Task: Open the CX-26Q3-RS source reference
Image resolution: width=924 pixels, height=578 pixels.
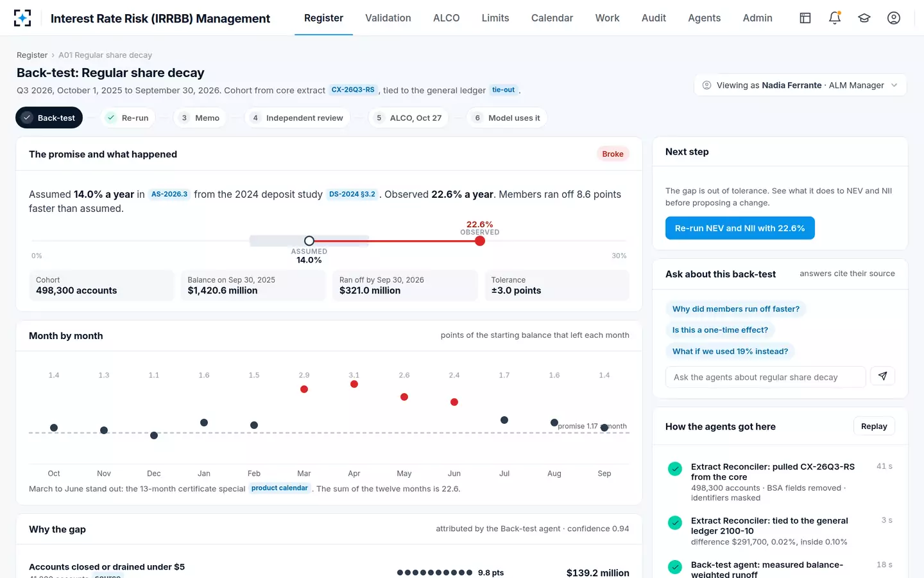Action: 353,90
